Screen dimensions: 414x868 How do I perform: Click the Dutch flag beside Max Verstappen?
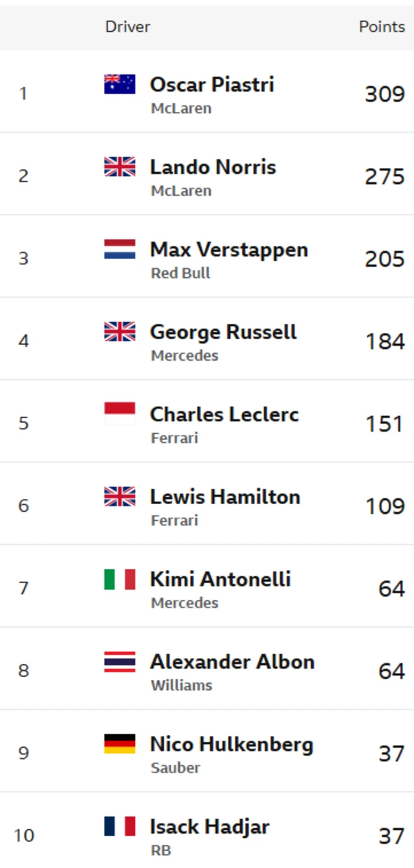tap(120, 249)
